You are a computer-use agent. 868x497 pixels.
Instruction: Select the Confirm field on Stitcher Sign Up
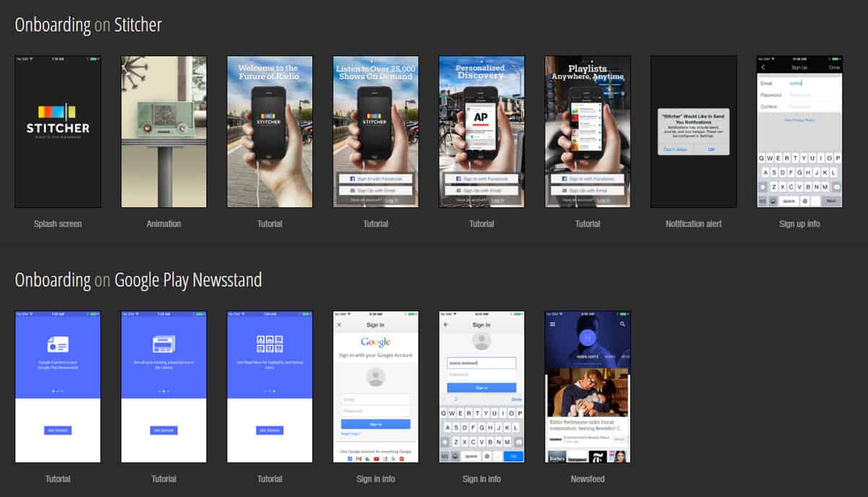[799, 106]
